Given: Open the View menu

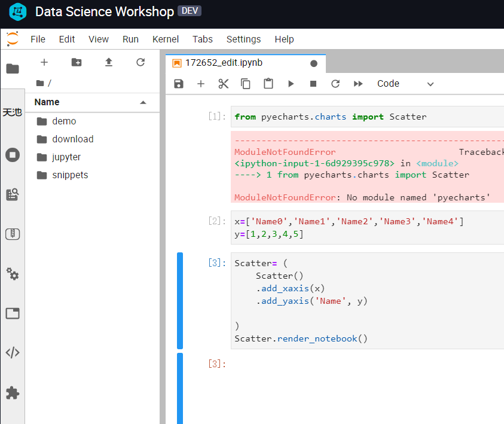Looking at the screenshot, I should [99, 39].
